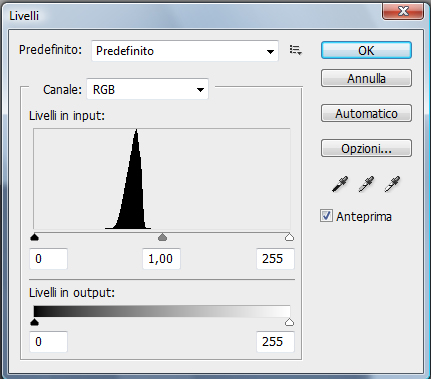Toggle the Anteprima checkbox
The height and width of the screenshot is (379, 431).
[x=326, y=216]
